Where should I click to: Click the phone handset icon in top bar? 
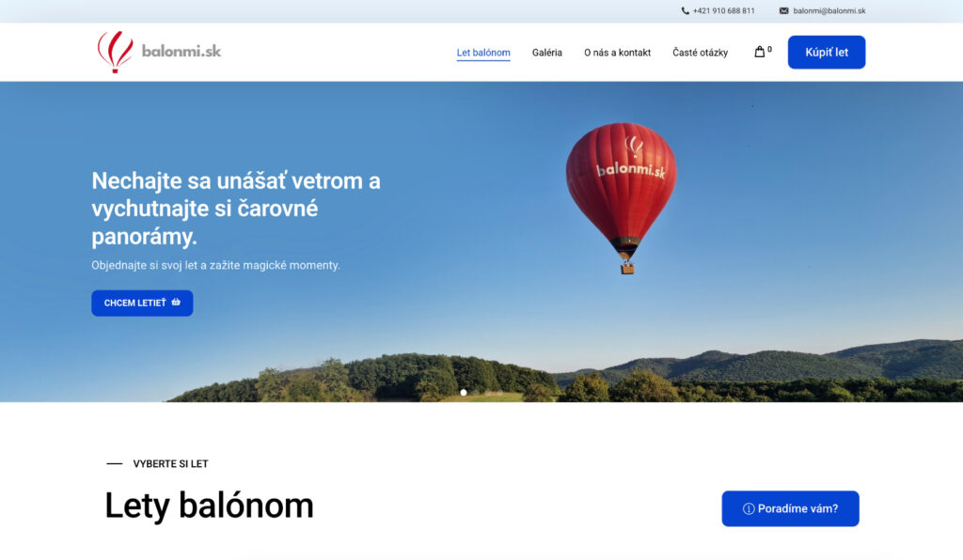(685, 11)
